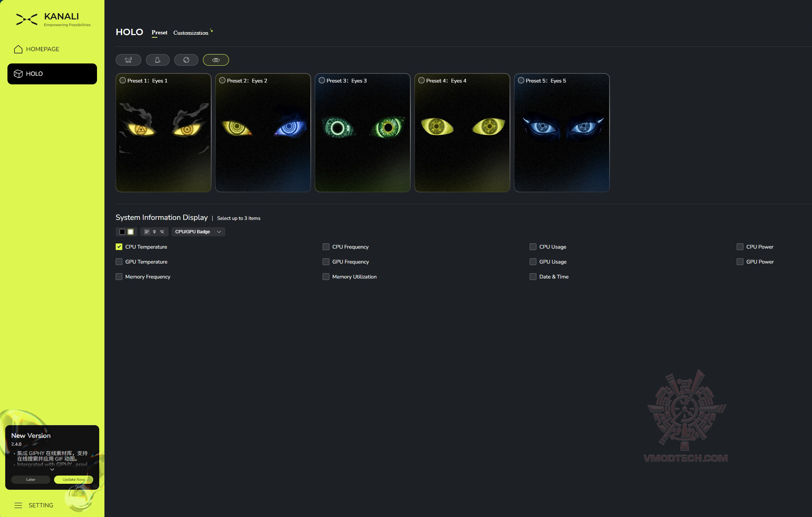Select the Preset 2: Eyes 2 radio button
Screen dimensions: 812x517
tap(222, 80)
